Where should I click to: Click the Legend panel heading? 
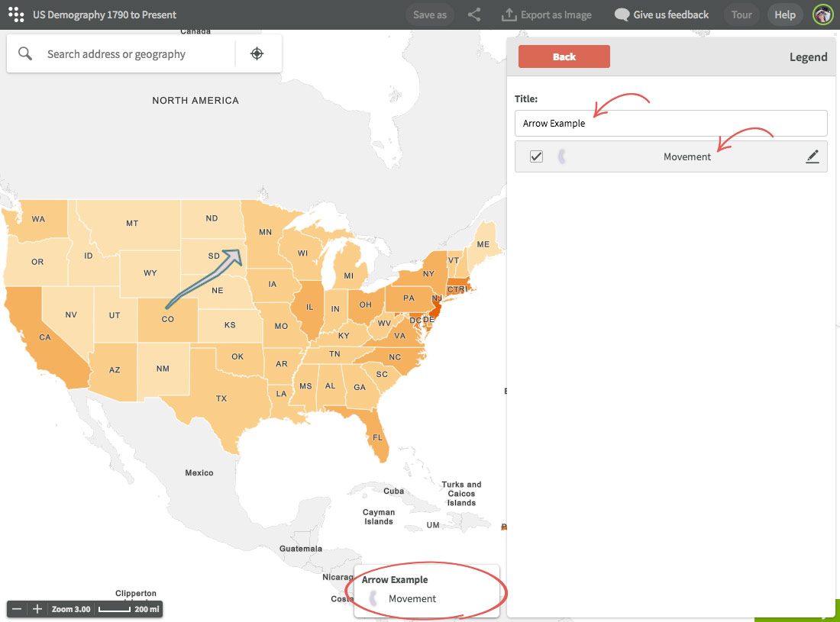coord(809,56)
